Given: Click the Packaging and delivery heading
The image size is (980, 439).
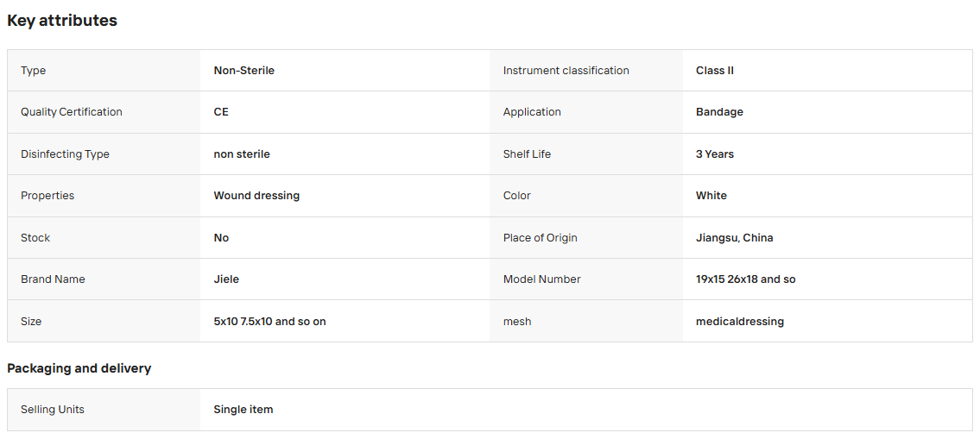Looking at the screenshot, I should tap(79, 368).
